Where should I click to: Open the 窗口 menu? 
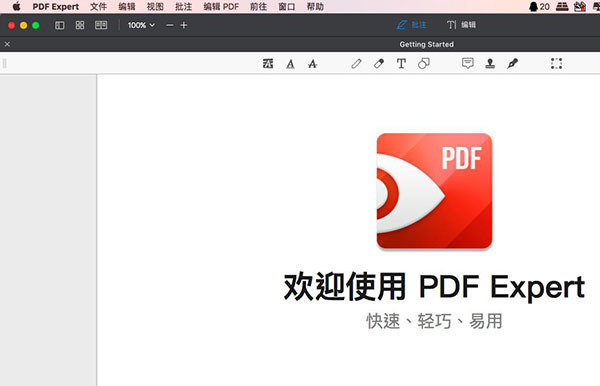(x=287, y=7)
